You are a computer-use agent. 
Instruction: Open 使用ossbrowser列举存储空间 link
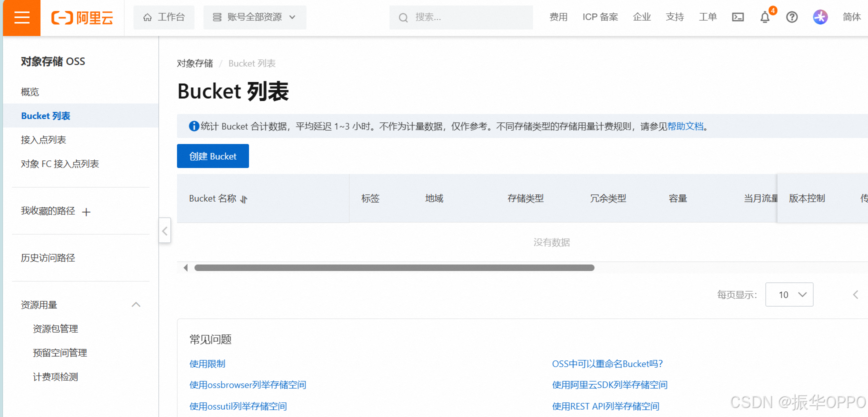[x=248, y=385]
